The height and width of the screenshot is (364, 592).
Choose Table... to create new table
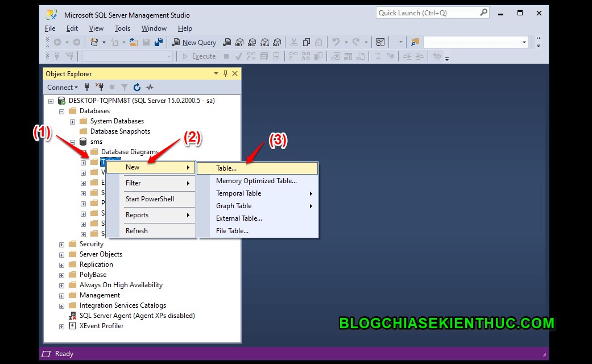pos(227,168)
